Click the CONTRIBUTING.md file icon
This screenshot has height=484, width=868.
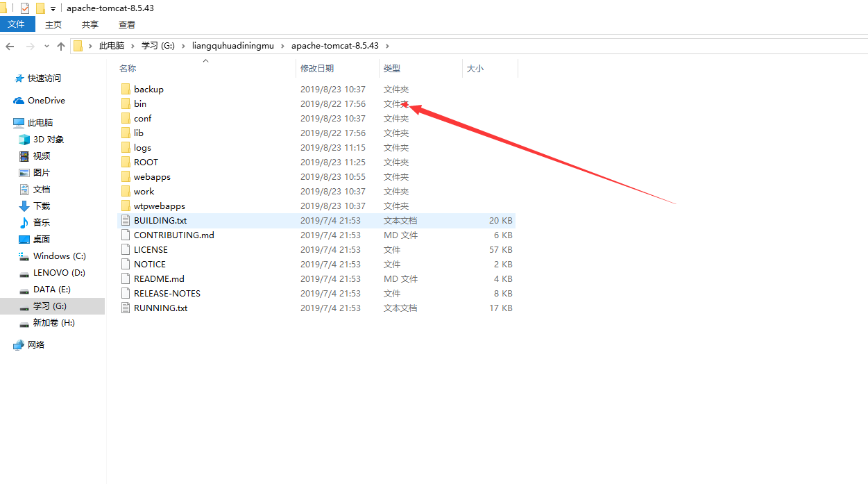pos(126,235)
